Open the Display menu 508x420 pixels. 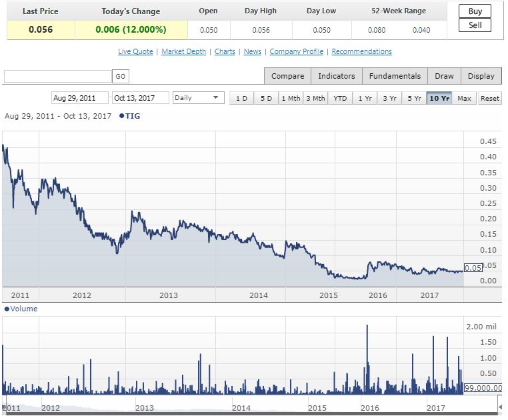pos(481,76)
